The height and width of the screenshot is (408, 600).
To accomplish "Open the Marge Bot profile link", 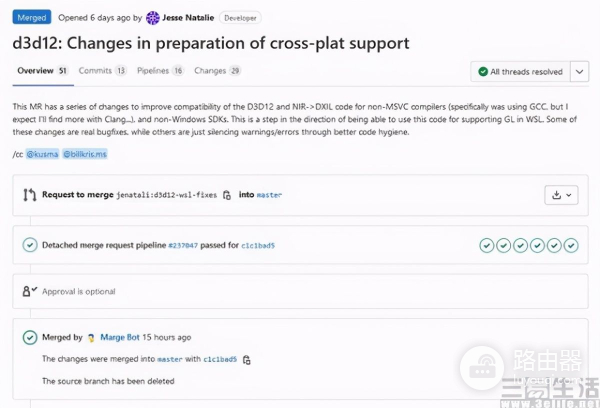I will point(120,338).
